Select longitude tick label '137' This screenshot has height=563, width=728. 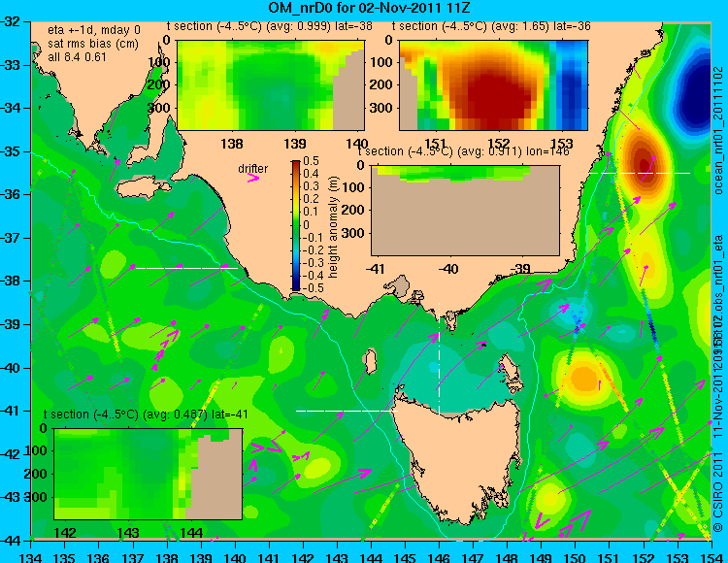[x=133, y=557]
